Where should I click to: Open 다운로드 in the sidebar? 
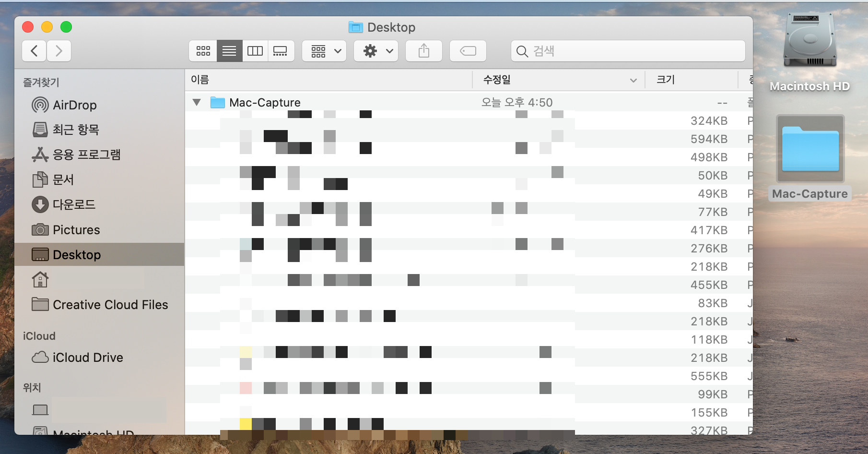(99, 204)
